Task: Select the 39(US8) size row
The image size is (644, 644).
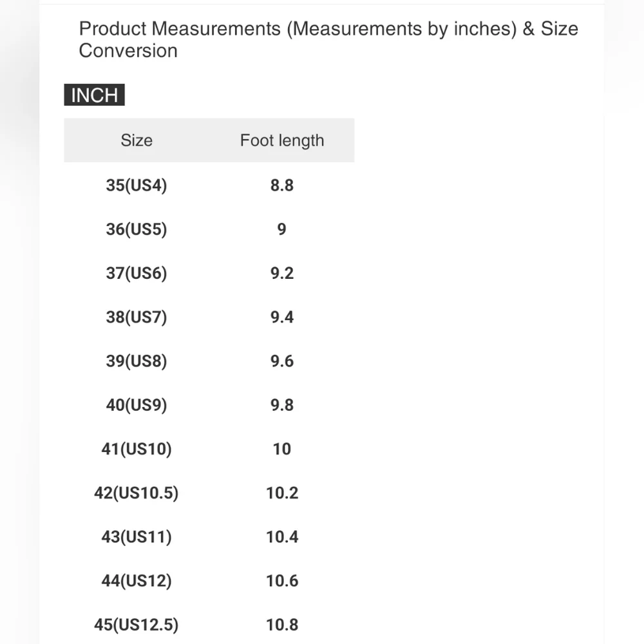Action: (x=209, y=361)
